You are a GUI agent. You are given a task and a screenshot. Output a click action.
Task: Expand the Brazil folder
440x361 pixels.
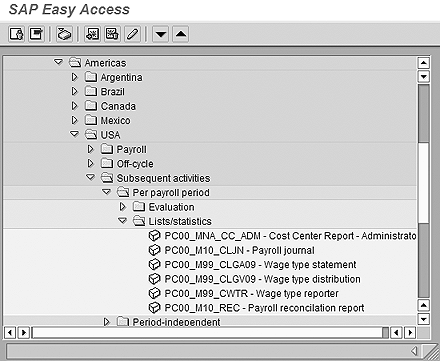pos(74,91)
